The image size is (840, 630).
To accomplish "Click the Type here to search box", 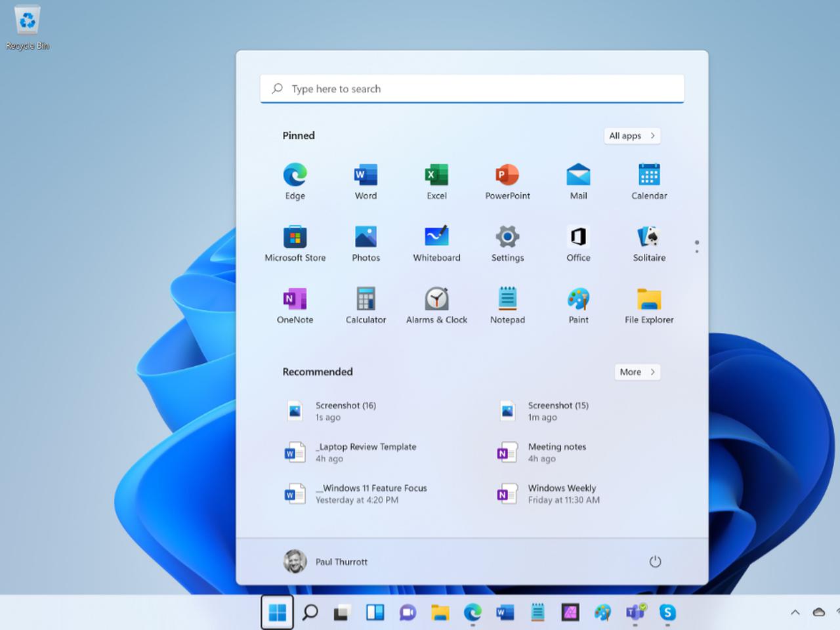I will coord(472,89).
